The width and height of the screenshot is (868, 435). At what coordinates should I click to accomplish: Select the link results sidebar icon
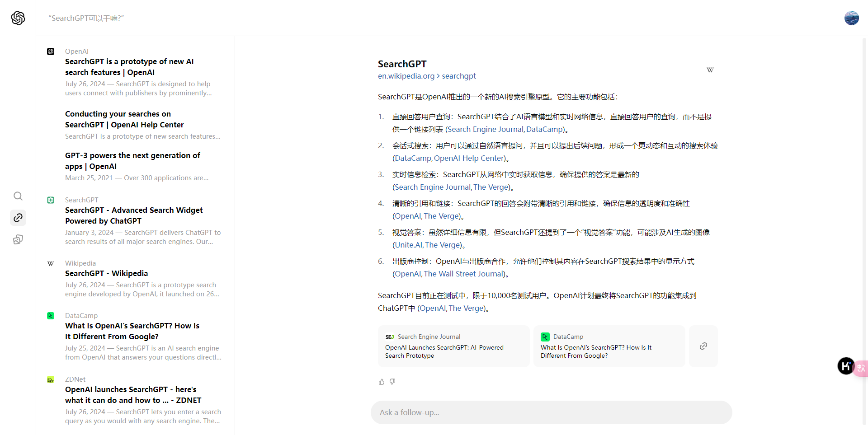coord(18,218)
